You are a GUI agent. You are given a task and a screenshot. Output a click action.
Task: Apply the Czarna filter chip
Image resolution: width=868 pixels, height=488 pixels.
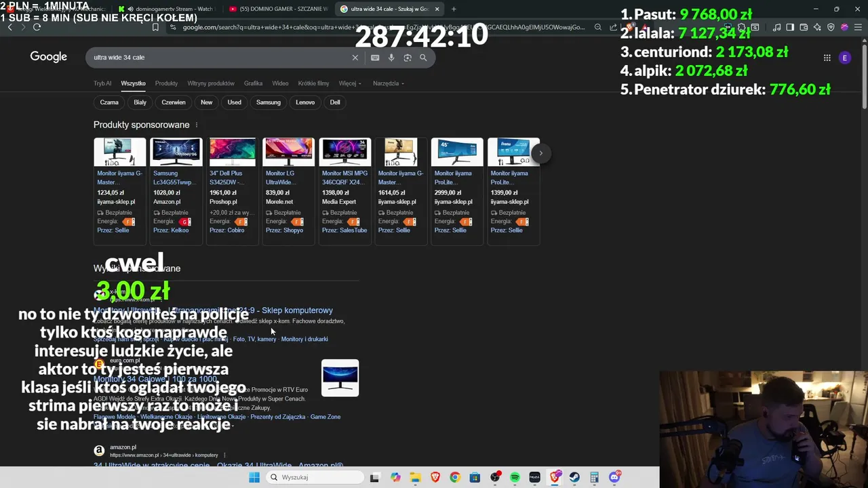109,102
